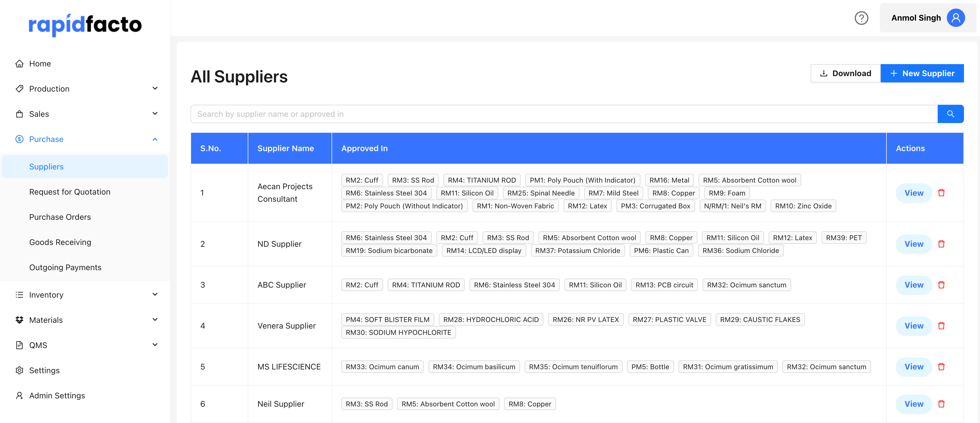
Task: Click trash icon for ABC Supplier
Action: pyautogui.click(x=941, y=285)
